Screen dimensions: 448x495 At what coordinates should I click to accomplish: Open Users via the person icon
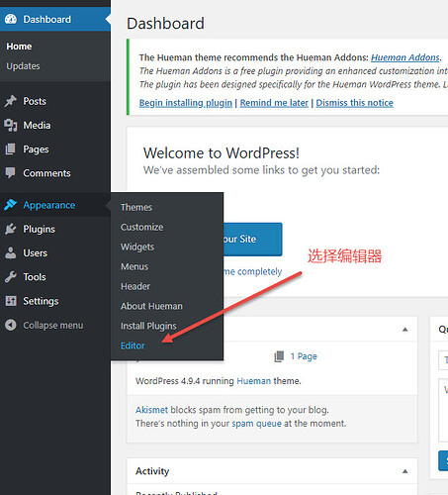click(x=11, y=252)
